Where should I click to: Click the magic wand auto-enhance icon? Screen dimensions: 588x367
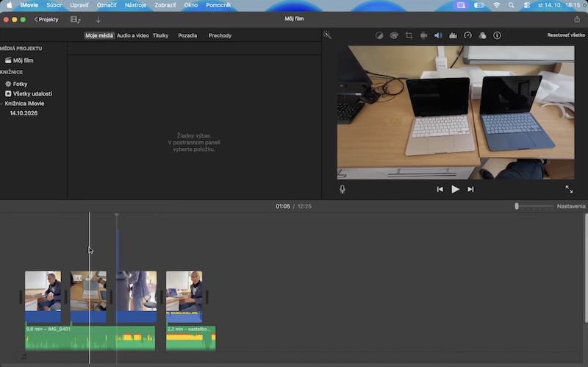click(x=327, y=35)
